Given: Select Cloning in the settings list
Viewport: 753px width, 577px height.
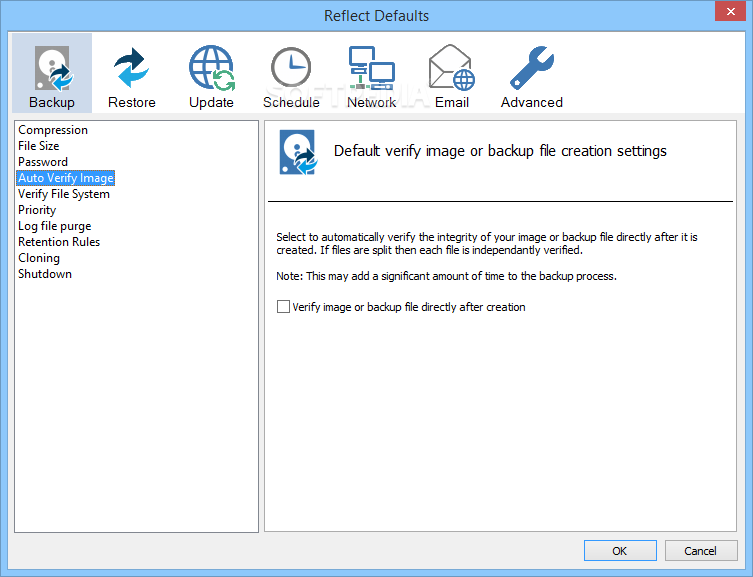Looking at the screenshot, I should [x=39, y=258].
